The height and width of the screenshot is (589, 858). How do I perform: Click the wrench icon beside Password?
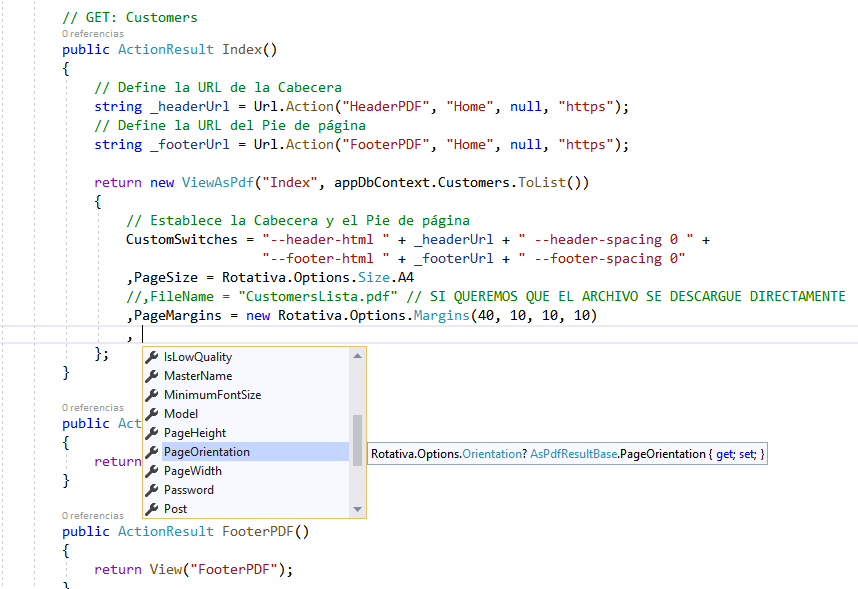[152, 490]
